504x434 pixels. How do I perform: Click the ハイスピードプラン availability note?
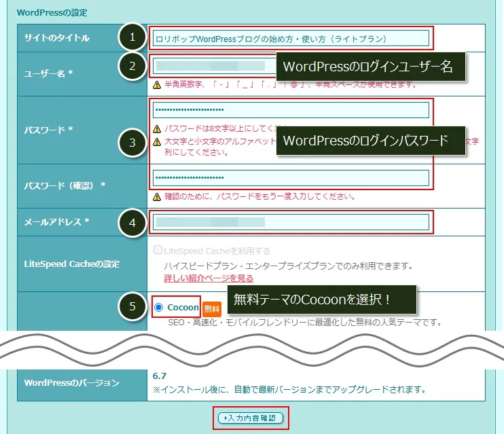[x=288, y=266]
